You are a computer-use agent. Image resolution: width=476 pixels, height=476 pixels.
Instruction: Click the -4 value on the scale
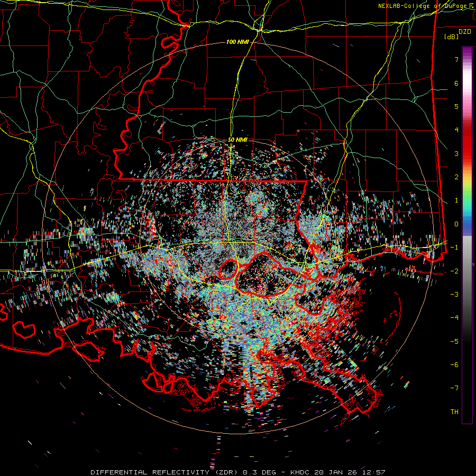coord(454,318)
